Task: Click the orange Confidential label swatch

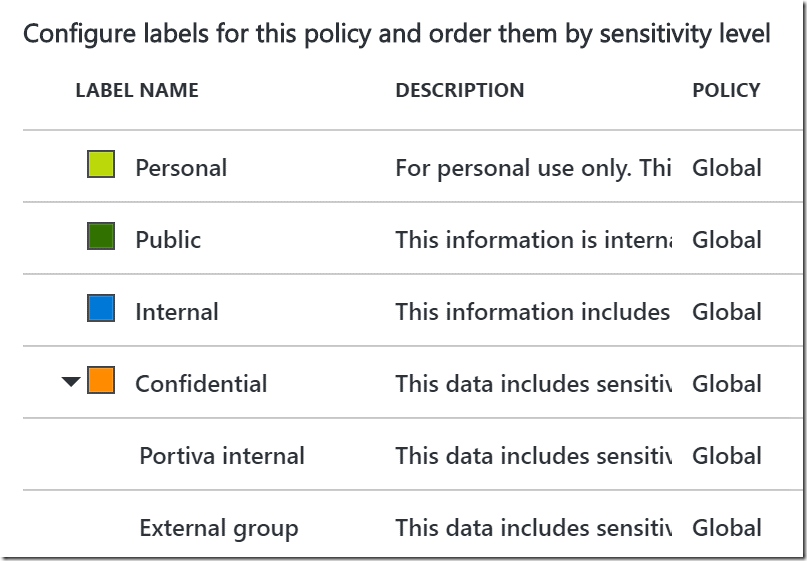Action: [x=101, y=380]
